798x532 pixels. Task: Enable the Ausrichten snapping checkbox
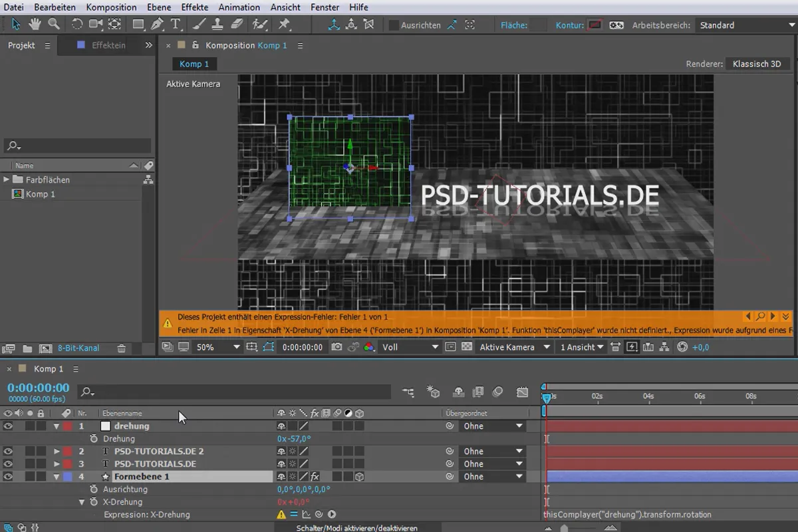(x=394, y=25)
